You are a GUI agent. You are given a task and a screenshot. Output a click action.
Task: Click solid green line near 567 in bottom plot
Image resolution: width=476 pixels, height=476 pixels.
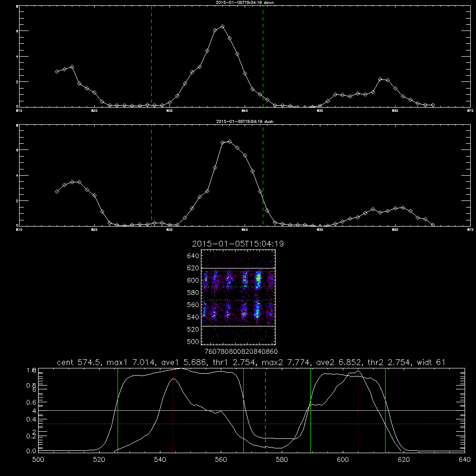[243, 410]
